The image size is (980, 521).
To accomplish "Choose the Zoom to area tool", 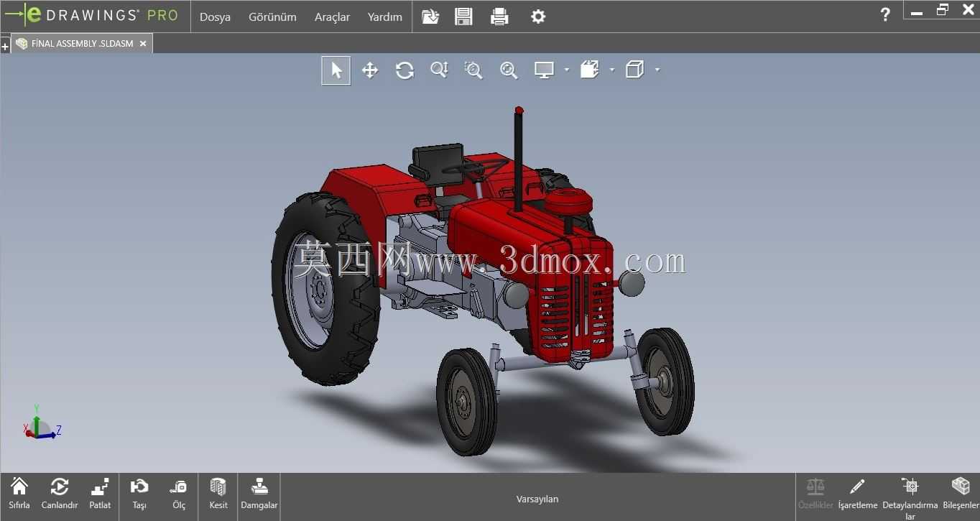I will click(473, 70).
